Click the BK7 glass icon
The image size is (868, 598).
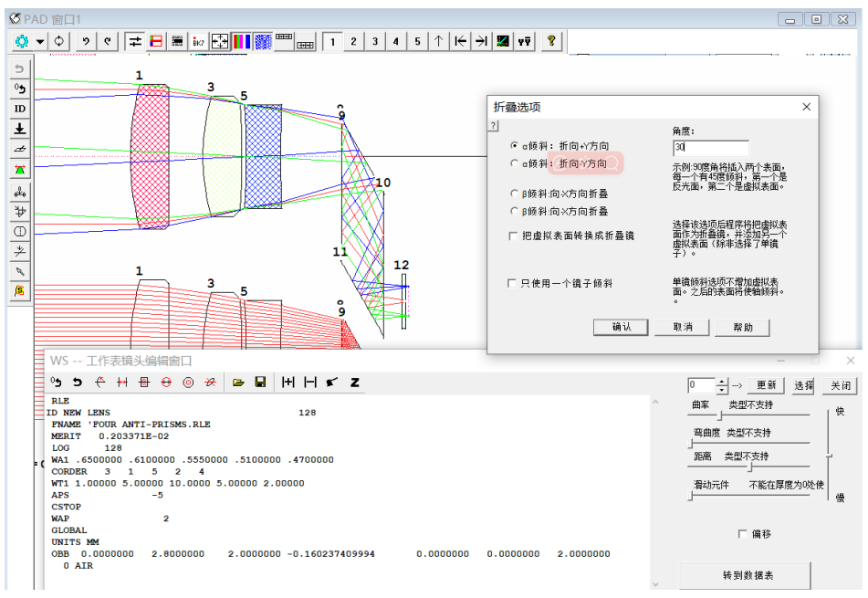click(199, 41)
